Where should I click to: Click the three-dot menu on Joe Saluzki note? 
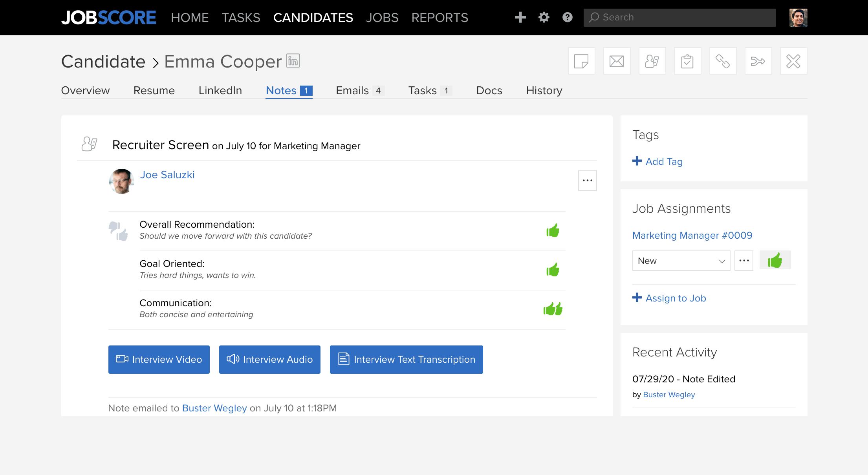[587, 180]
